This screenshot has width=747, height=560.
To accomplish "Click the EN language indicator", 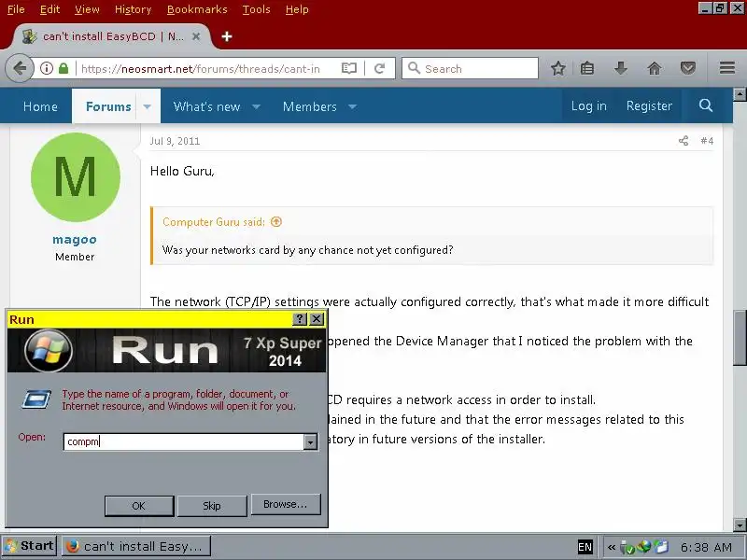I will click(585, 547).
